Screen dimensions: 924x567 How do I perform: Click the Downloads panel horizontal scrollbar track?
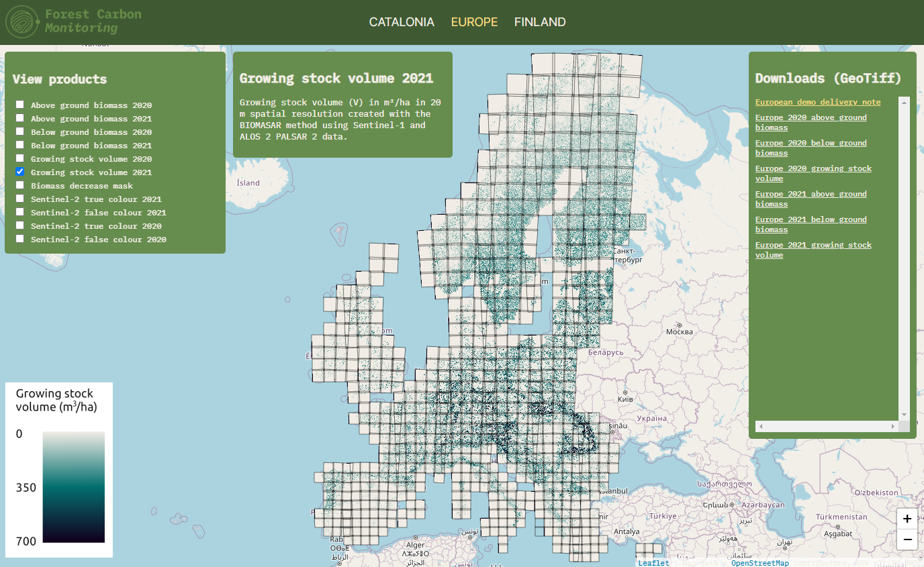pos(826,426)
